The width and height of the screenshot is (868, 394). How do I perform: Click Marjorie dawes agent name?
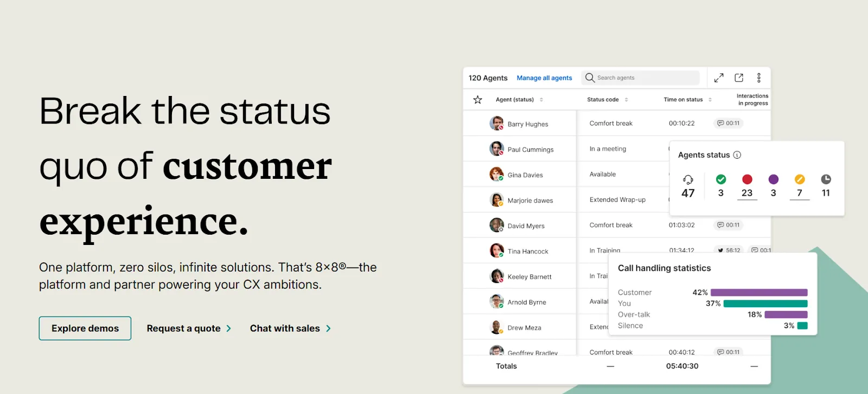[x=530, y=201]
